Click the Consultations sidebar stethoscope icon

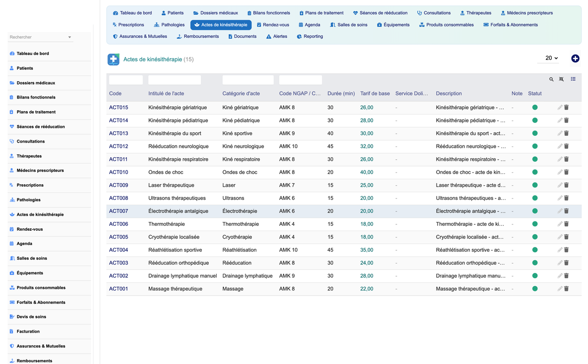coord(12,141)
